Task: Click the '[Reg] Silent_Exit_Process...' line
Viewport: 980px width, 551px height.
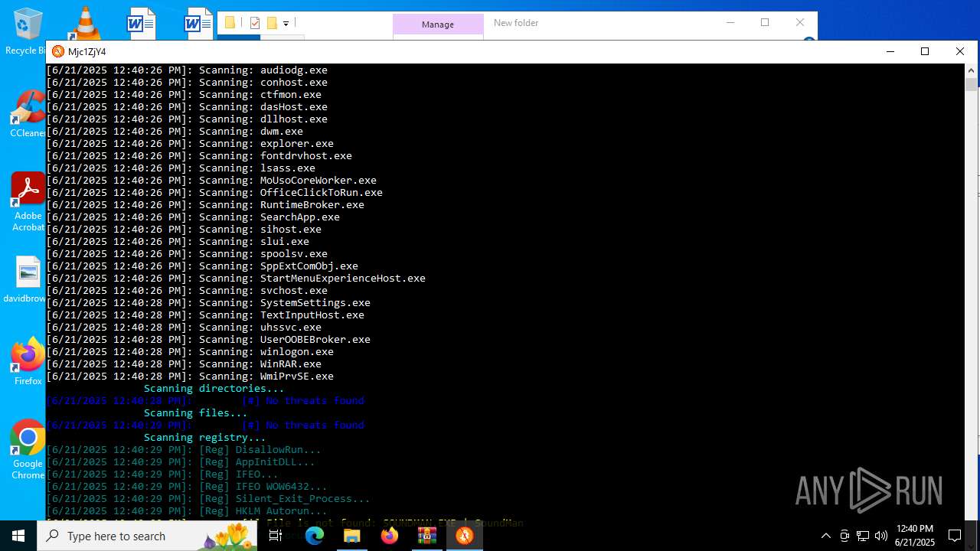Action: coord(208,498)
